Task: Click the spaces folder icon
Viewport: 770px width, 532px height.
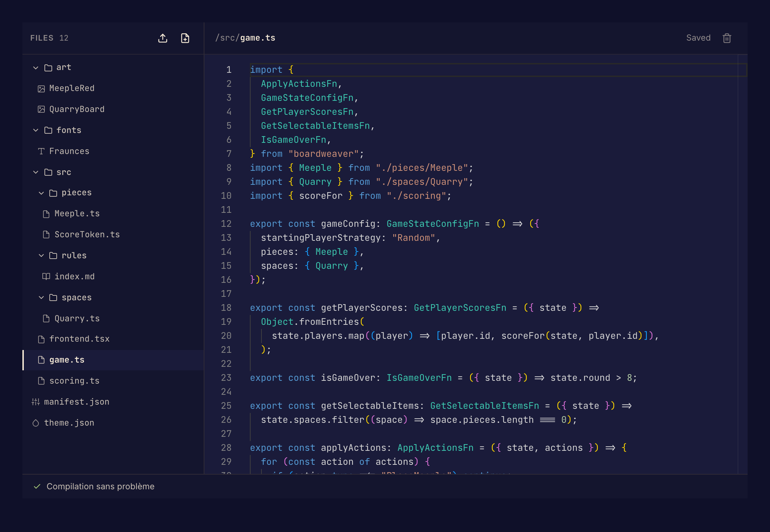Action: coord(53,297)
